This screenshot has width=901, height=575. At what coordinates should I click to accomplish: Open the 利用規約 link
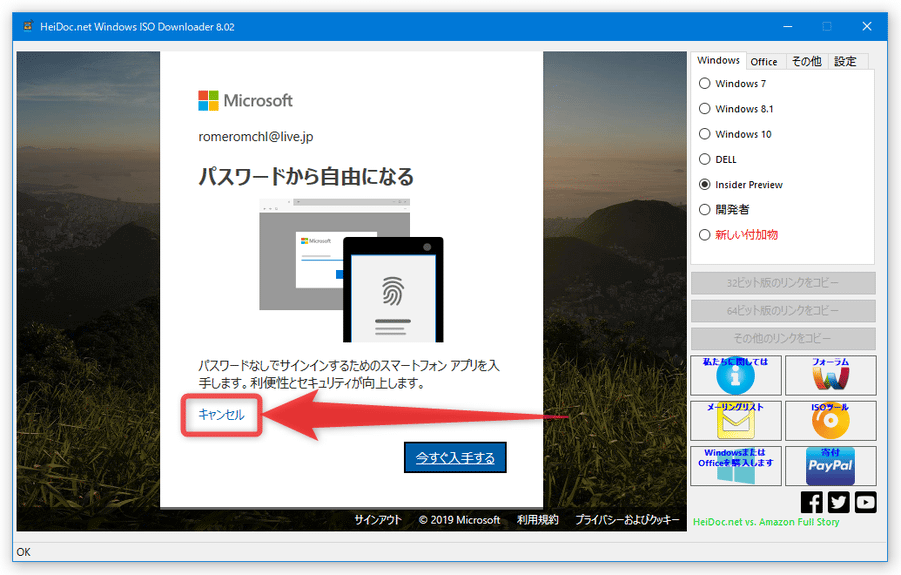[x=537, y=520]
